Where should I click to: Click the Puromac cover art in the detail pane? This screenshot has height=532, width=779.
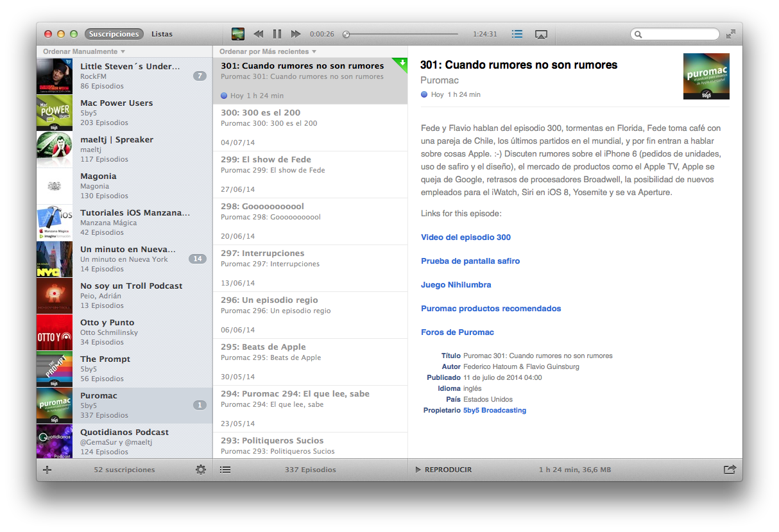(x=706, y=76)
